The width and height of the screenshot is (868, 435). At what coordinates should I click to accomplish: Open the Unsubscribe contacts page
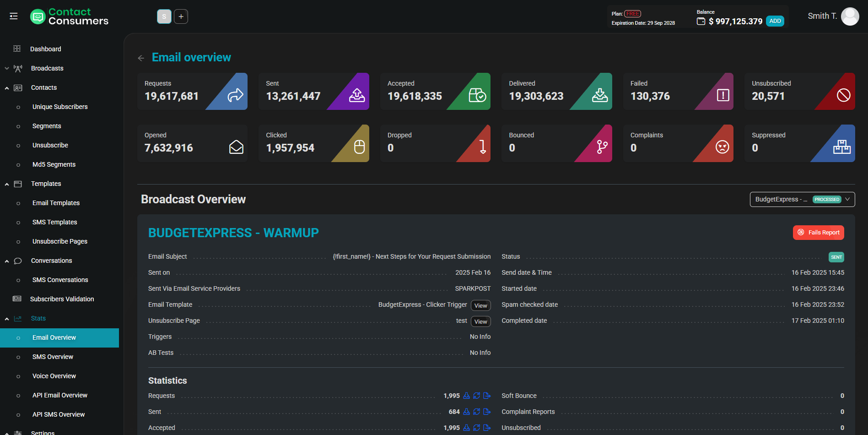[x=50, y=145]
